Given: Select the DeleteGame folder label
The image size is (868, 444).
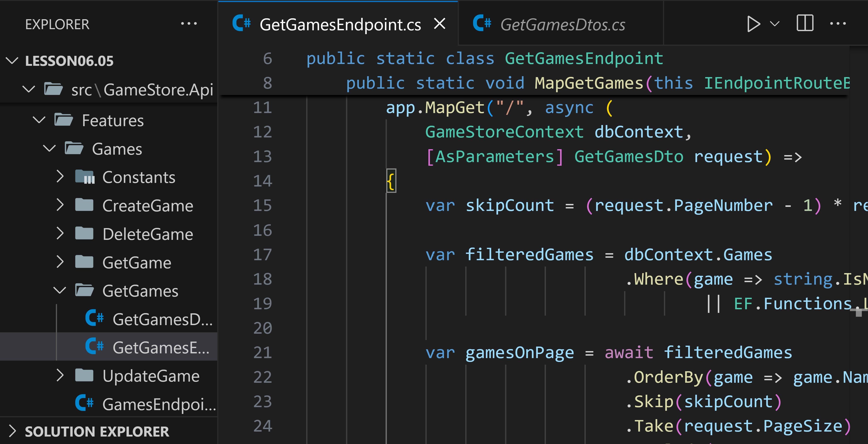Looking at the screenshot, I should 148,234.
